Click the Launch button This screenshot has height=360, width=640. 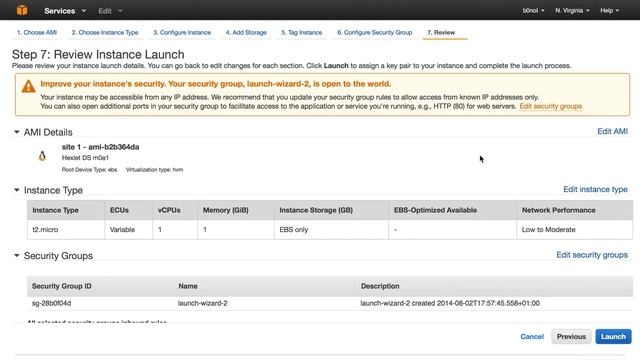click(x=613, y=336)
